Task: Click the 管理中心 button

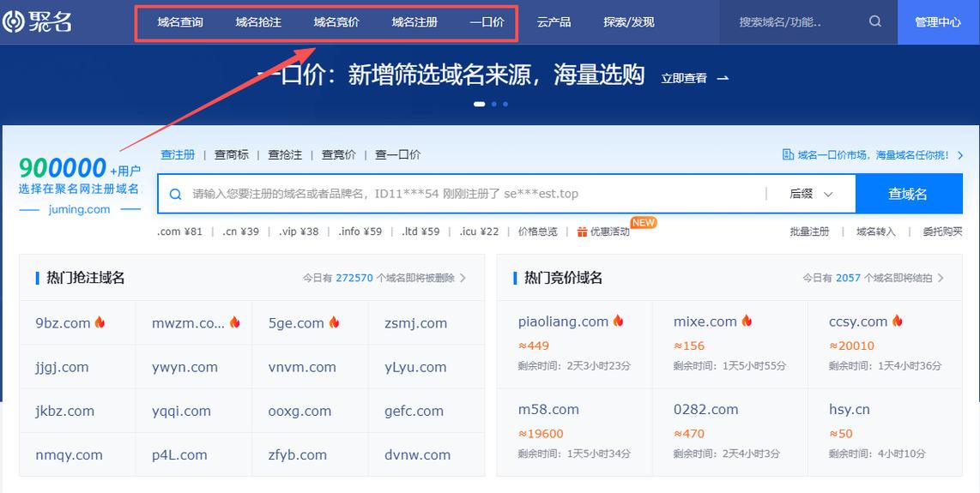Action: pyautogui.click(x=938, y=22)
